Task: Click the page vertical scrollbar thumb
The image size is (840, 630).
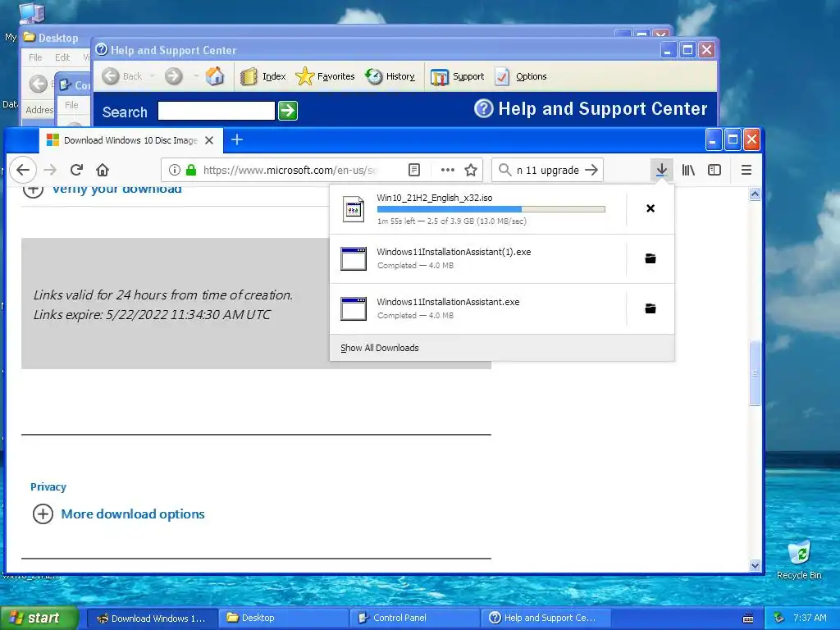Action: coord(755,373)
